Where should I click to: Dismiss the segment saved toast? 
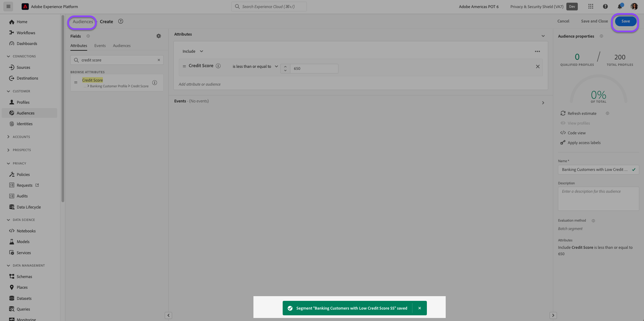click(x=419, y=308)
